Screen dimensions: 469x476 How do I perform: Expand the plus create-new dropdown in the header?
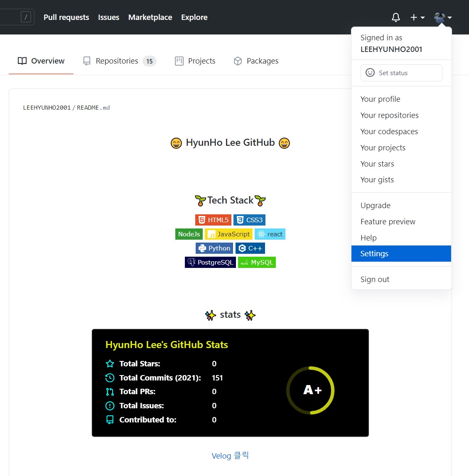(416, 17)
